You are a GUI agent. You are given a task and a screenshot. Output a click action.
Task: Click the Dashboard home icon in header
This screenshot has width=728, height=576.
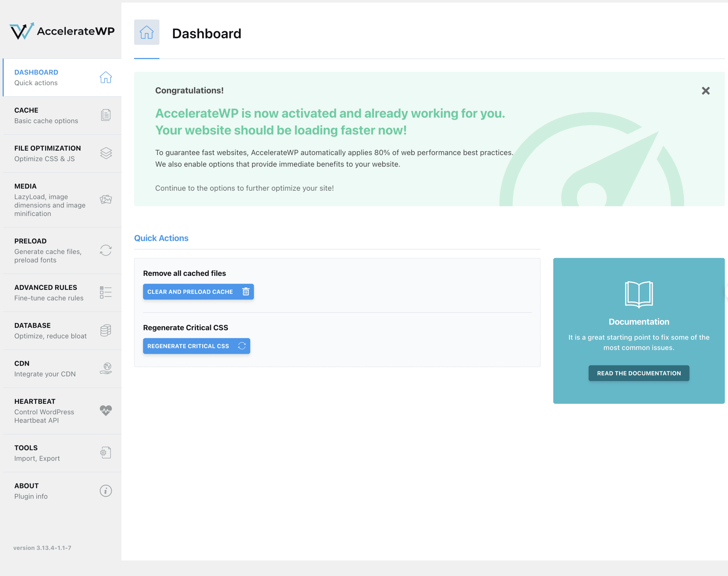pyautogui.click(x=146, y=32)
